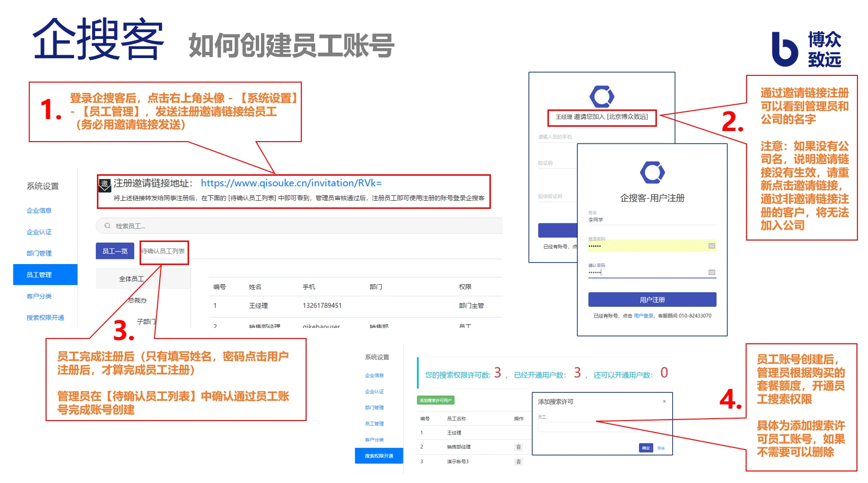Open 员工管理 in the search-permission panel sidebar

[x=374, y=423]
